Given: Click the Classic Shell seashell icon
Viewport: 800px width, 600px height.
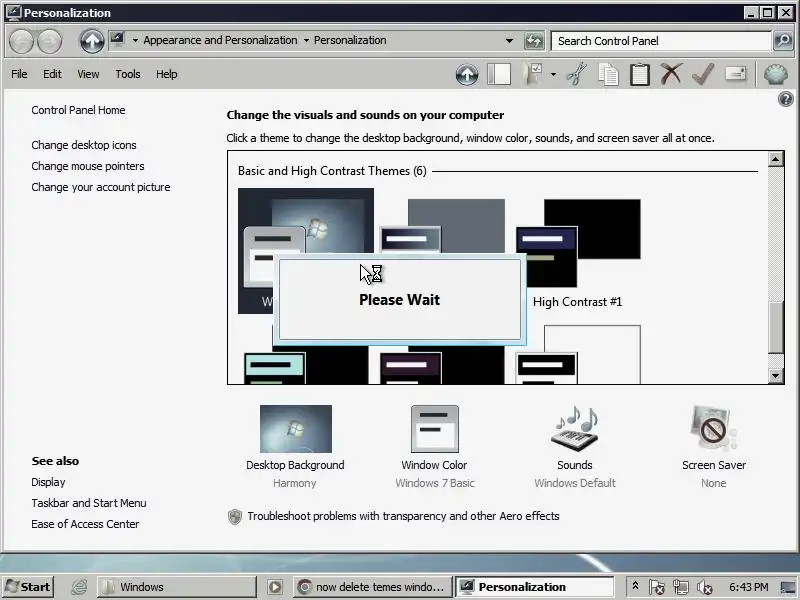Looking at the screenshot, I should pyautogui.click(x=776, y=74).
